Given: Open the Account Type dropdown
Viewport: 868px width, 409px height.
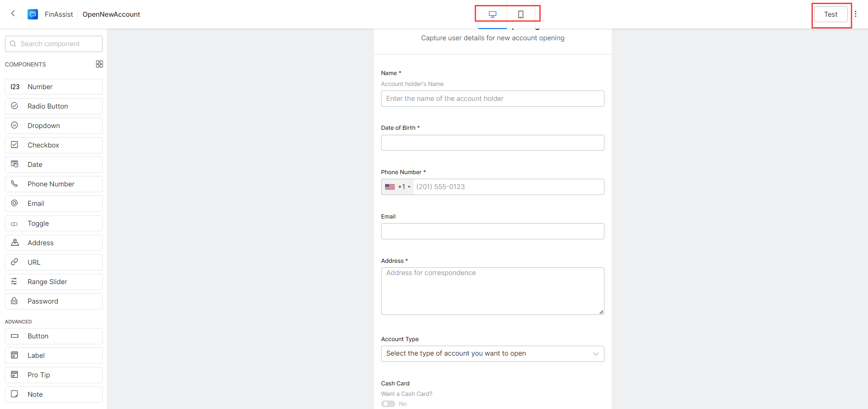Looking at the screenshot, I should point(492,354).
